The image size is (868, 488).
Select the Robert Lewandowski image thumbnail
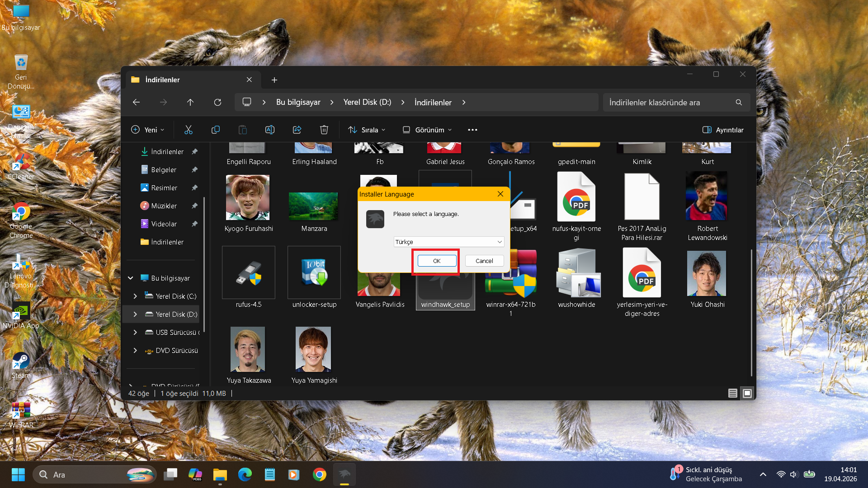coord(707,196)
